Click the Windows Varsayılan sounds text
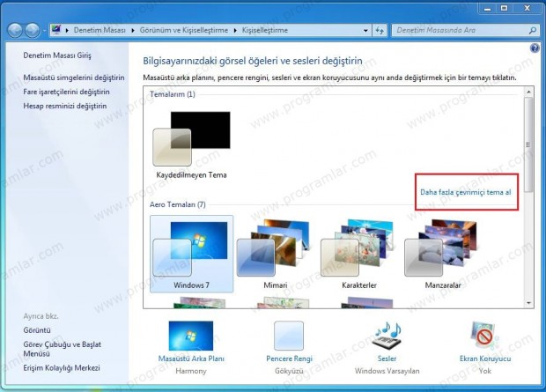 (x=387, y=371)
